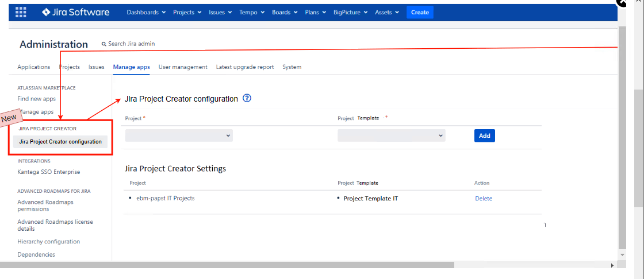Click the search magnifier icon
The width and height of the screenshot is (644, 279).
(x=104, y=44)
